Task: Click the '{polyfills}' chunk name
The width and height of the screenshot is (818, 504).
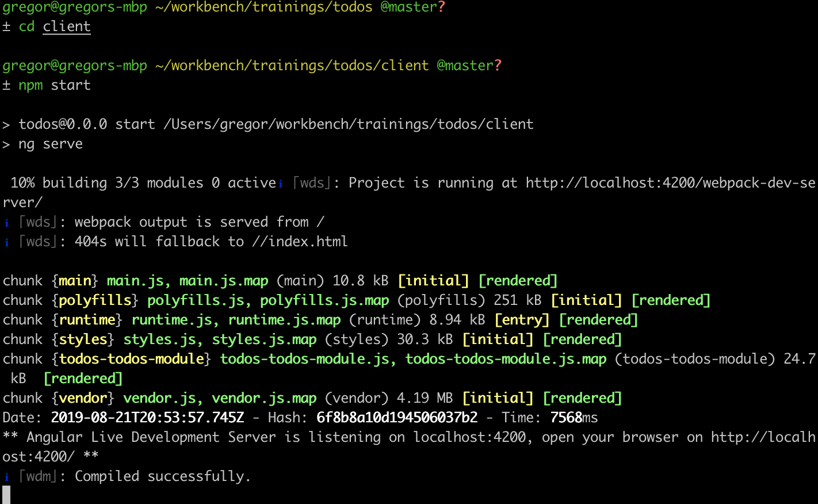Action: [x=95, y=300]
